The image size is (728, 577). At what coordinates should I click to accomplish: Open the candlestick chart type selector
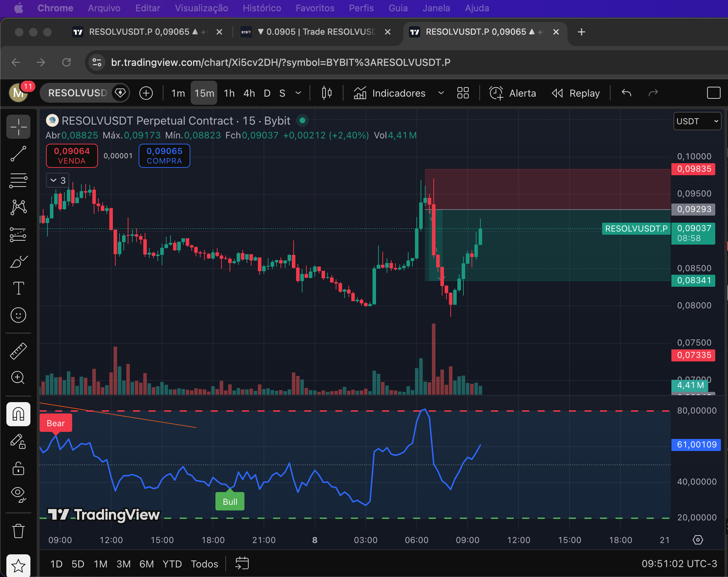point(327,93)
